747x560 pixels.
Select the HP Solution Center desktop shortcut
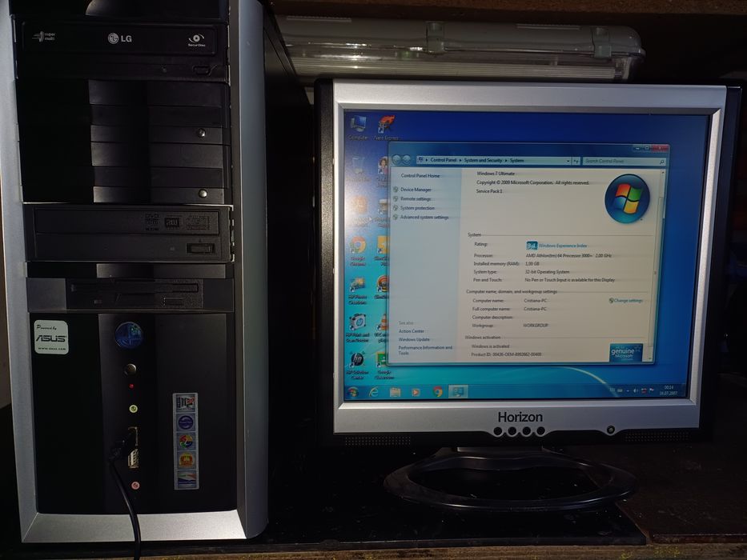pyautogui.click(x=357, y=366)
